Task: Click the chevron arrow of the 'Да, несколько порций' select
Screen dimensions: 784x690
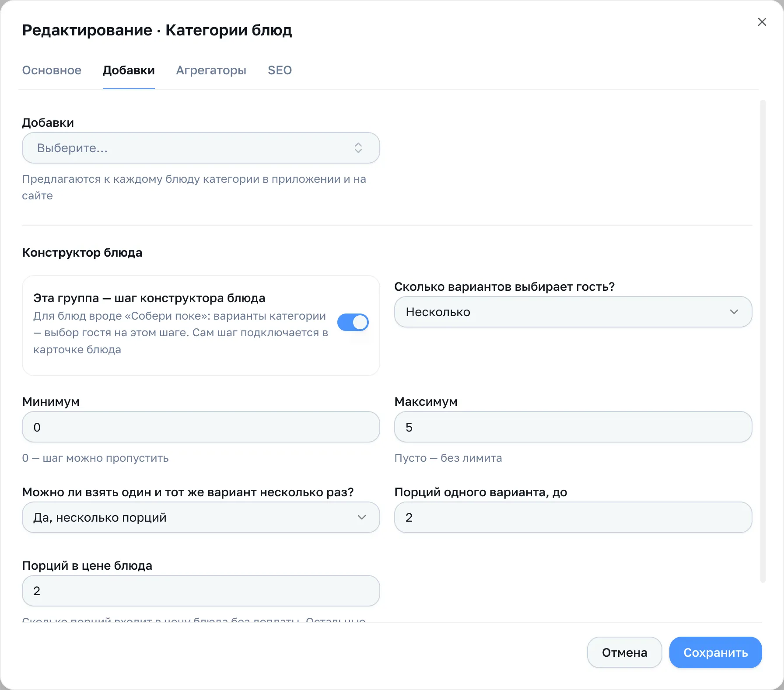Action: click(362, 517)
